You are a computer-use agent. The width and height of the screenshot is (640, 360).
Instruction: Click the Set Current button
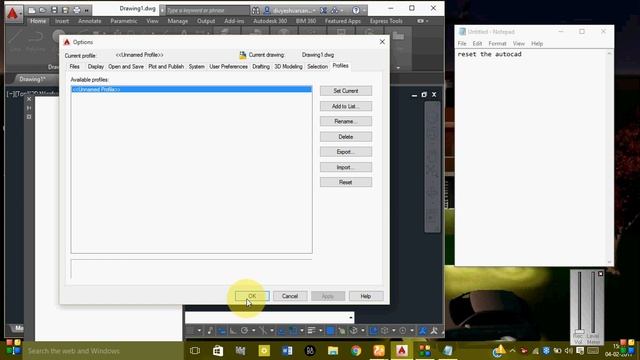point(346,91)
